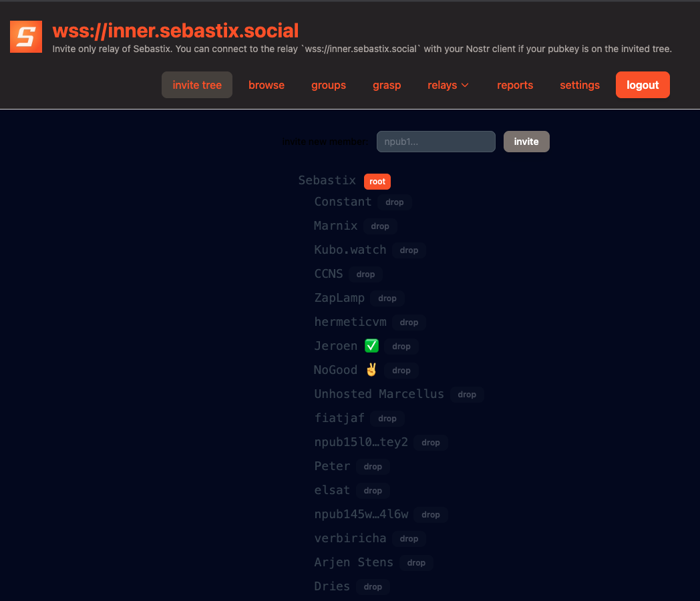Click the invite button
The height and width of the screenshot is (601, 700).
tap(526, 142)
